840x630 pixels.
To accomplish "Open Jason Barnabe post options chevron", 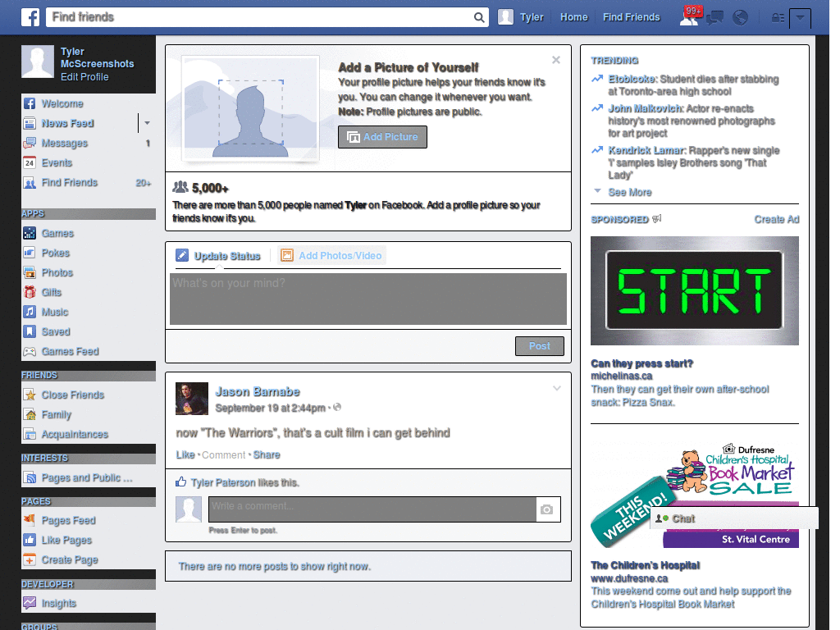I will (557, 388).
